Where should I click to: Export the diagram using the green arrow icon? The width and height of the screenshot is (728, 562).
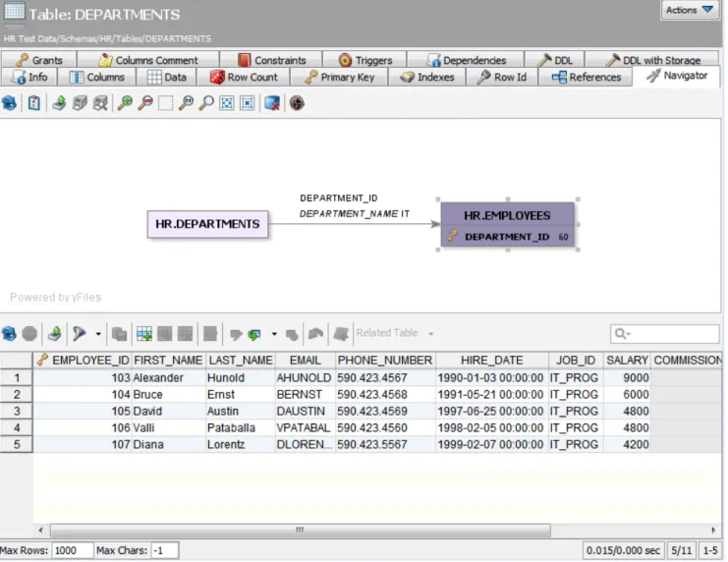pos(59,102)
